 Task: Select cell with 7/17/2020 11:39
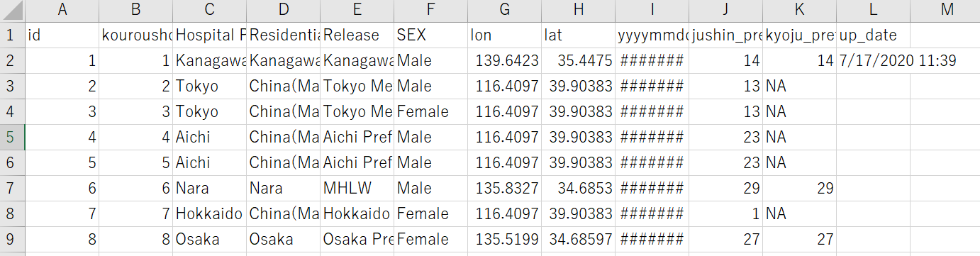click(x=898, y=61)
